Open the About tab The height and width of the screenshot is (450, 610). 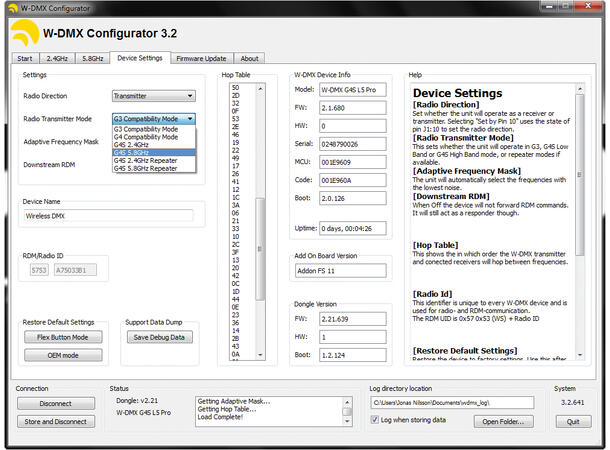tap(249, 58)
